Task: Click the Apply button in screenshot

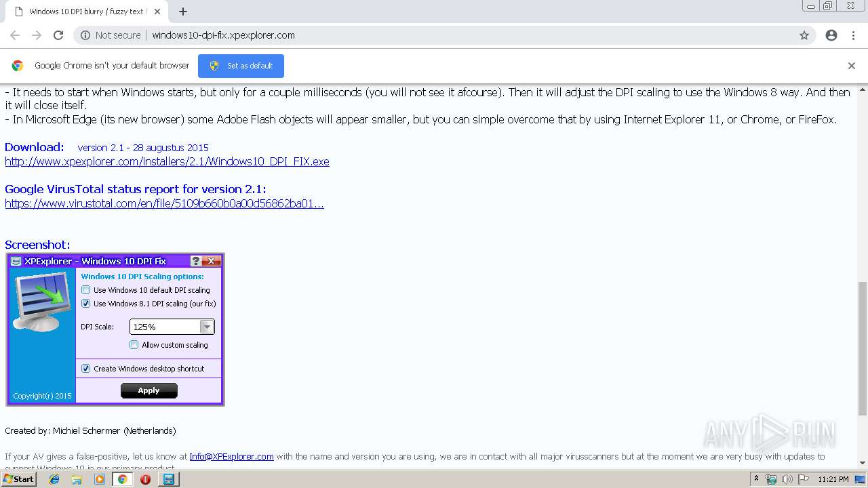Action: 149,390
